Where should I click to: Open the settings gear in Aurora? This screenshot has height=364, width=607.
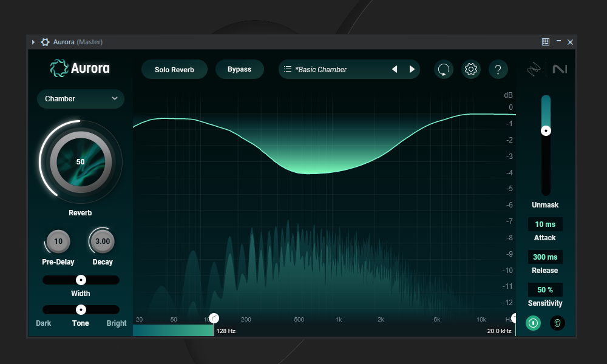click(470, 70)
